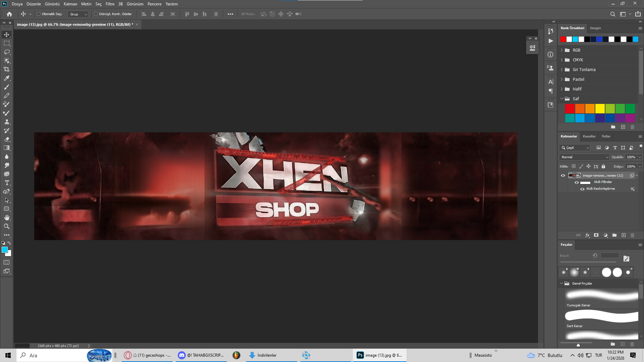Image resolution: width=644 pixels, height=362 pixels.
Task: Choose the Pen tool
Action: pos(7,191)
